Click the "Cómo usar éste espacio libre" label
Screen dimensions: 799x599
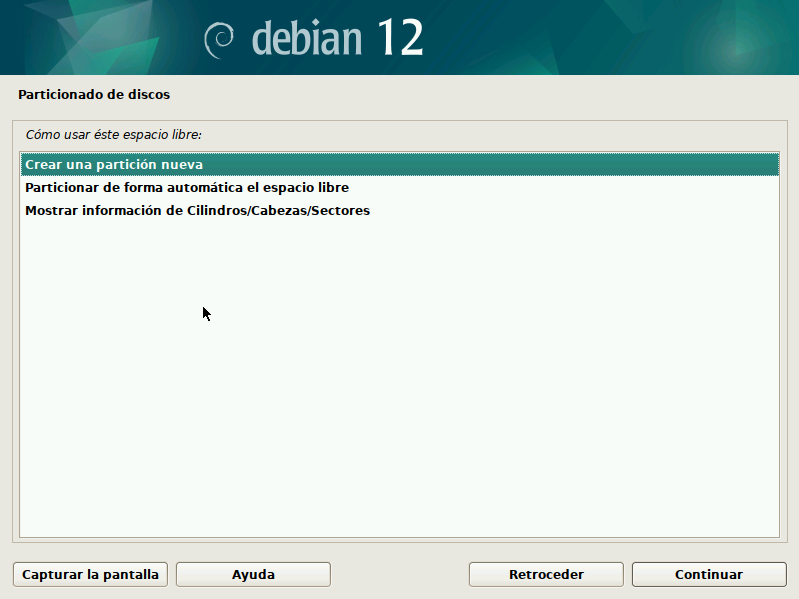[113, 133]
